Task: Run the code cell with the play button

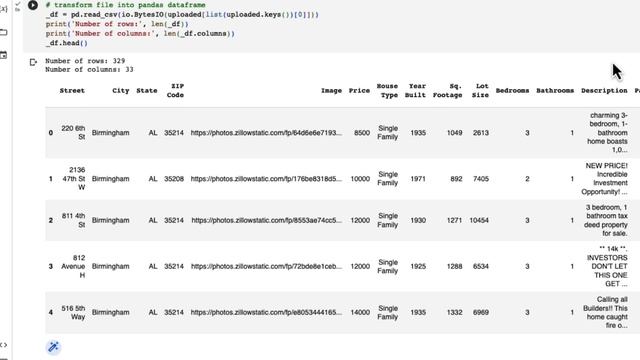Action: [33, 5]
